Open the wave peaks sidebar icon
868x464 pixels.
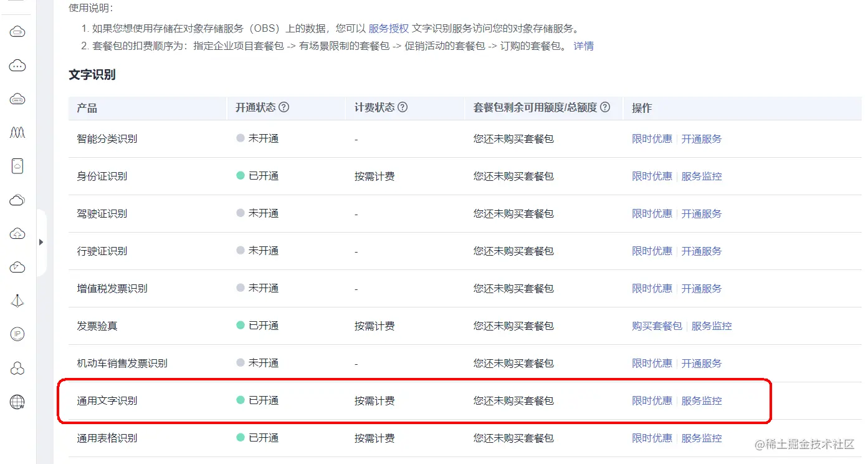click(17, 132)
